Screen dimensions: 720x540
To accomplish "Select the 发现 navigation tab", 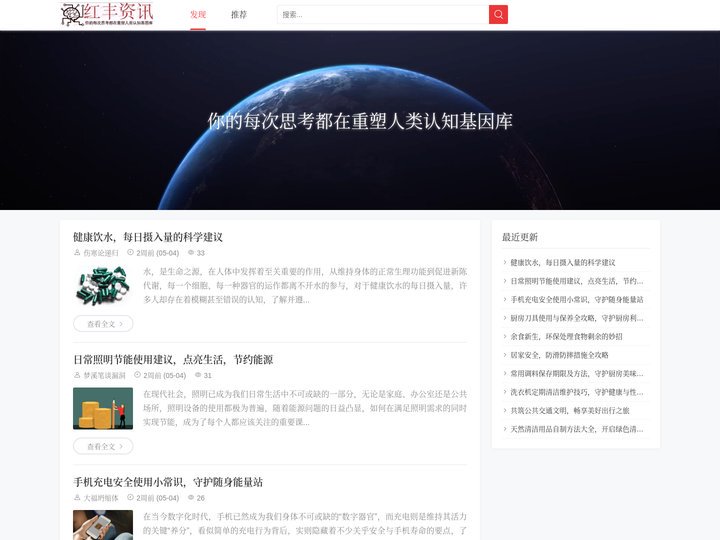I will 198,15.
